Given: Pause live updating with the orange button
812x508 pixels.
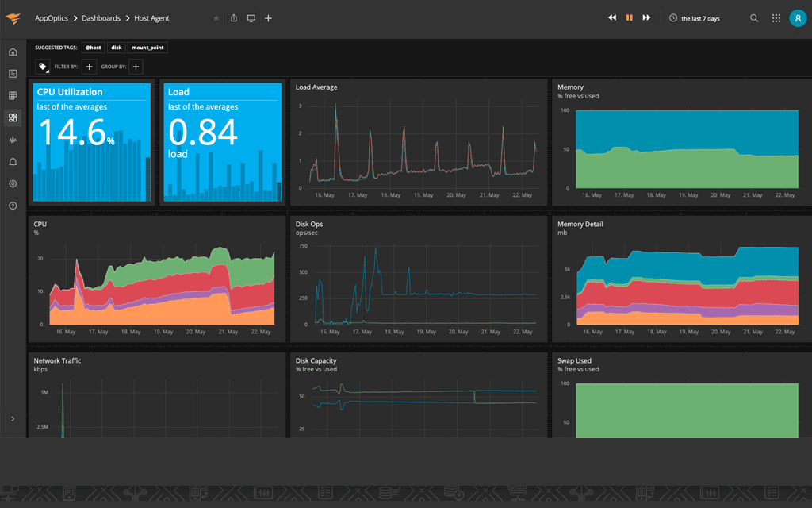Looking at the screenshot, I should coord(630,17).
